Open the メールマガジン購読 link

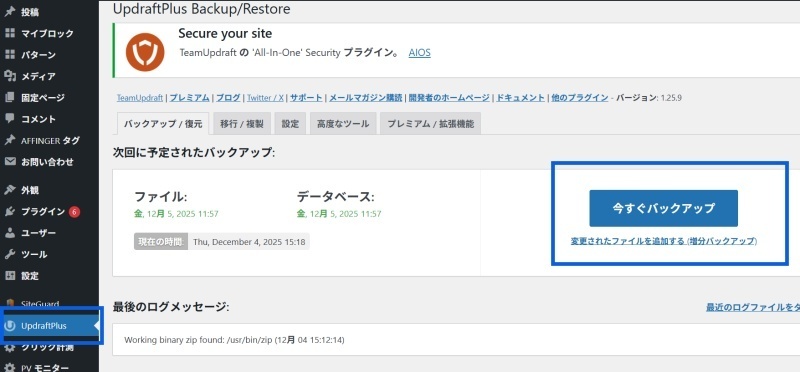coord(365,97)
